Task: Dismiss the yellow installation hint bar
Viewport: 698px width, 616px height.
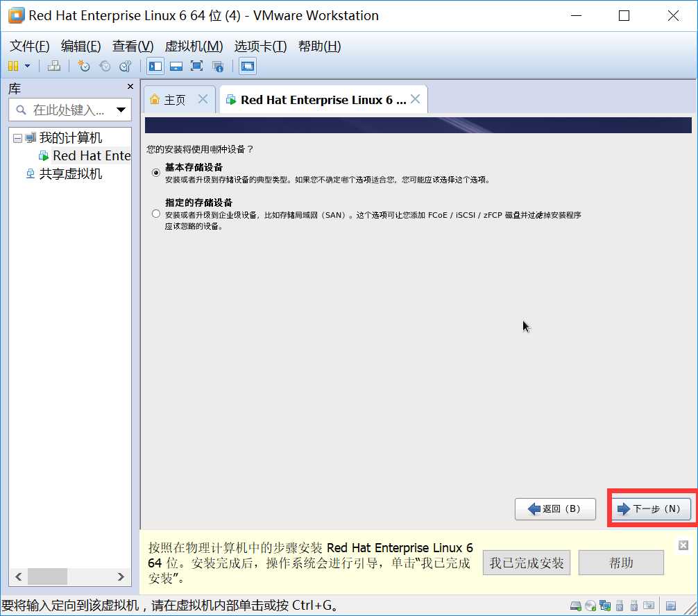Action: click(x=683, y=545)
